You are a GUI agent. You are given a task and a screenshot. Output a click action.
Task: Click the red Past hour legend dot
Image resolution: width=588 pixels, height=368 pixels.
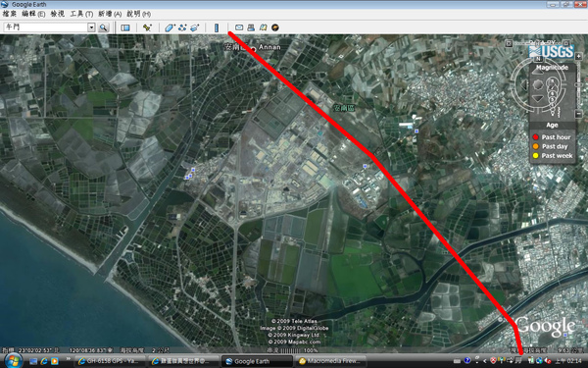coord(535,137)
